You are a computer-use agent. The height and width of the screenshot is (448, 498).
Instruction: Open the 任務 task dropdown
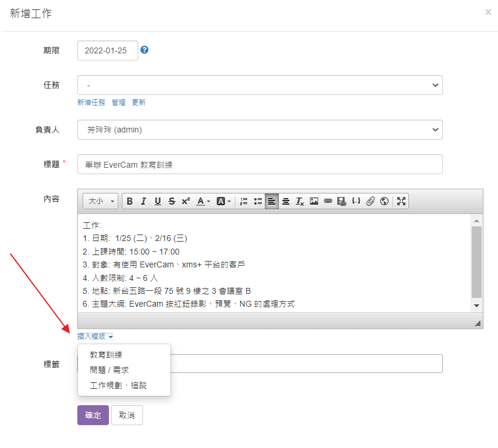pyautogui.click(x=260, y=85)
